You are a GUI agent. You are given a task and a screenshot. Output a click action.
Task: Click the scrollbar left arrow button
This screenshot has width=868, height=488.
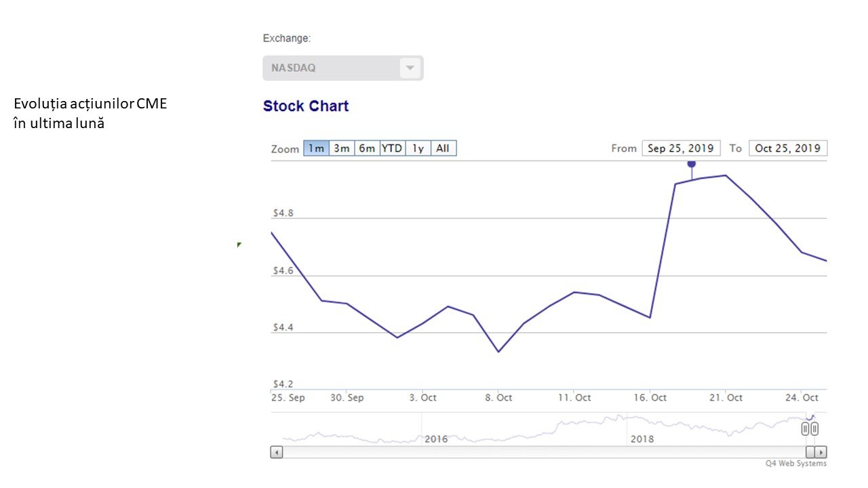[277, 452]
